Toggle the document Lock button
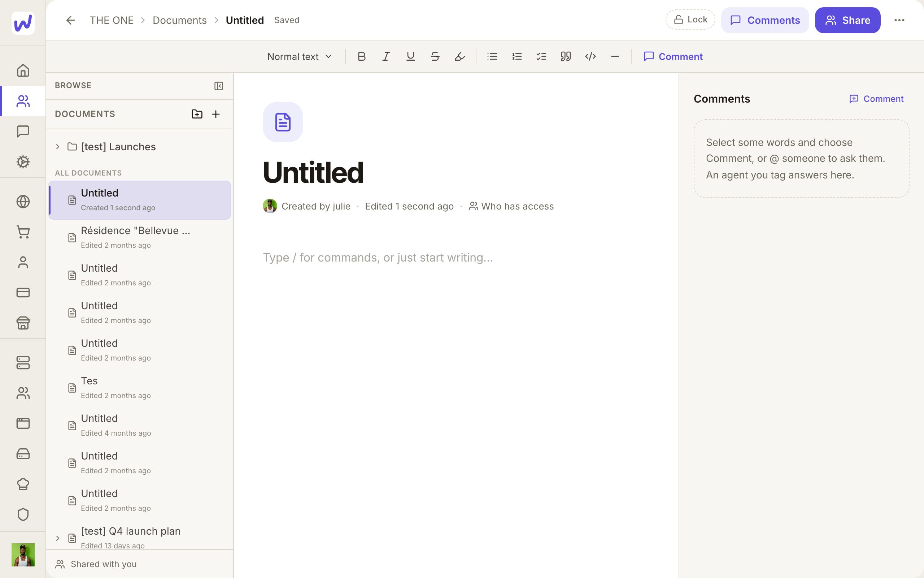Screen dimensions: 924x578 pyautogui.click(x=690, y=20)
